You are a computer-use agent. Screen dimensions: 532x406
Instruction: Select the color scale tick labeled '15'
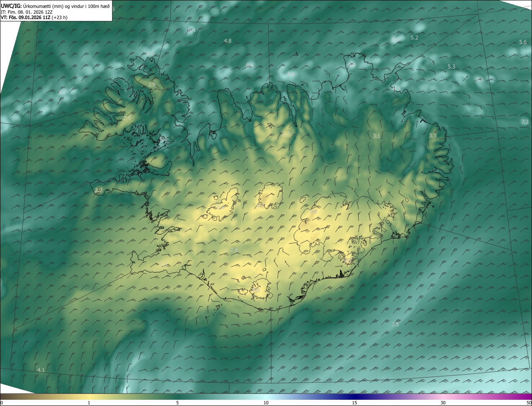(x=355, y=403)
